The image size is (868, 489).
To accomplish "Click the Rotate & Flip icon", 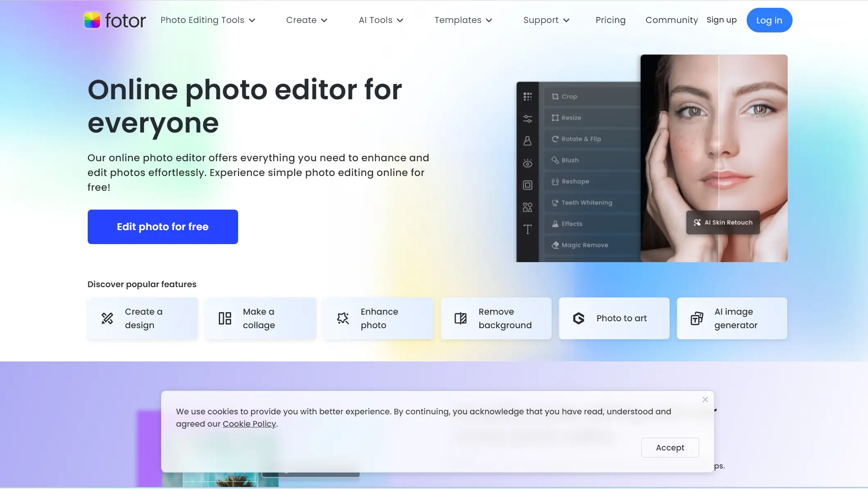I will 555,139.
